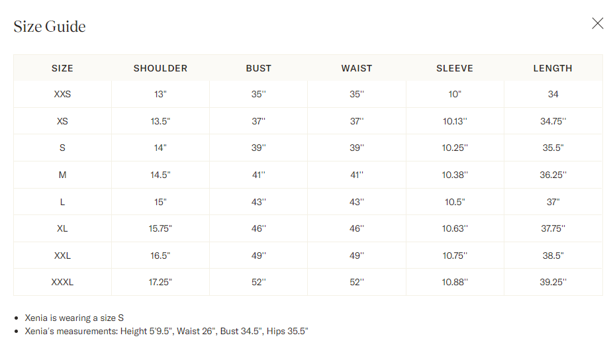Click the 16.5" shoulder value for XXL

160,255
